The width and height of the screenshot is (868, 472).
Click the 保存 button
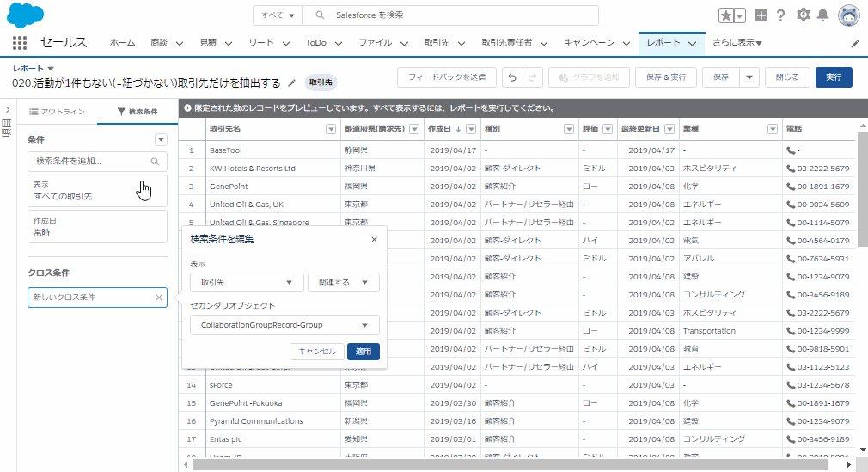[721, 77]
